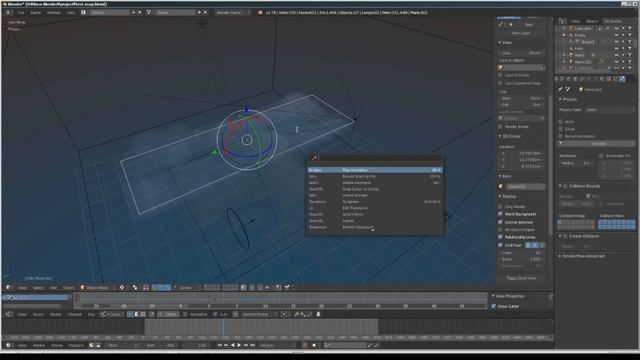This screenshot has width=640, height=360.
Task: Click Filters button in graph editor header
Action: [169, 314]
